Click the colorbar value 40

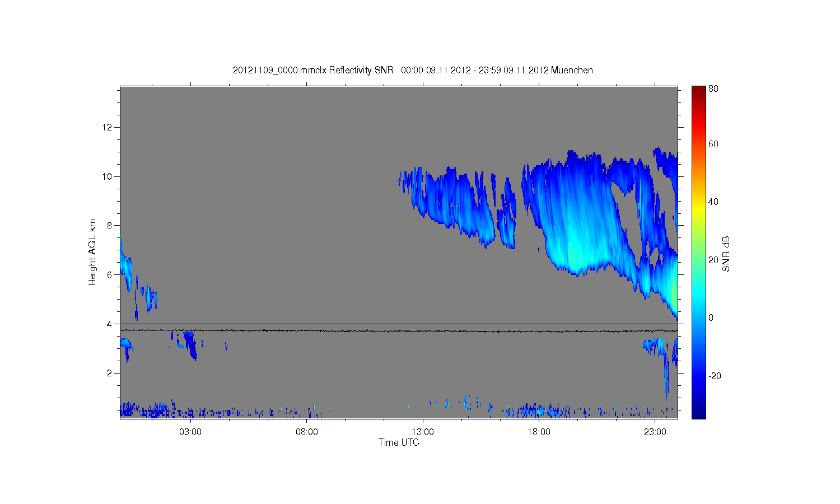point(713,202)
